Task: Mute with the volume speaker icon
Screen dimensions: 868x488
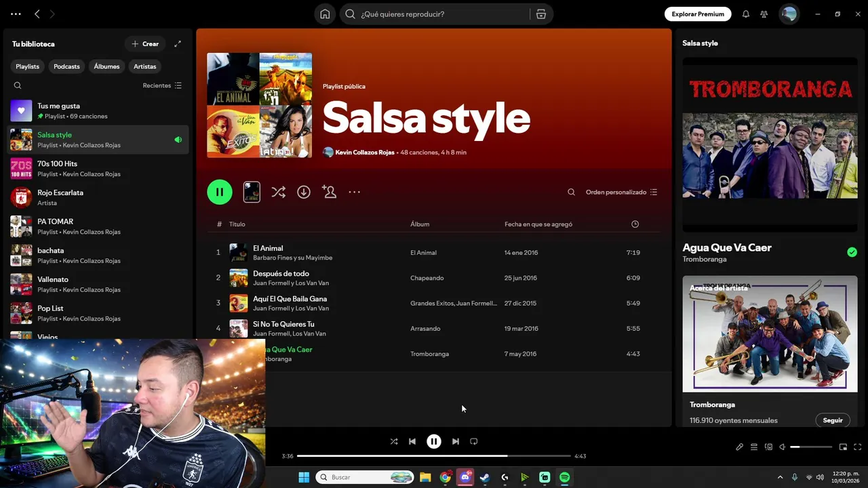Action: [x=782, y=447]
